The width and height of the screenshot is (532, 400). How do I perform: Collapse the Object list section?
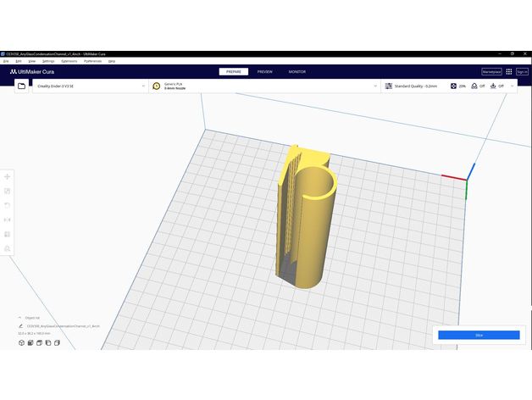(x=20, y=318)
